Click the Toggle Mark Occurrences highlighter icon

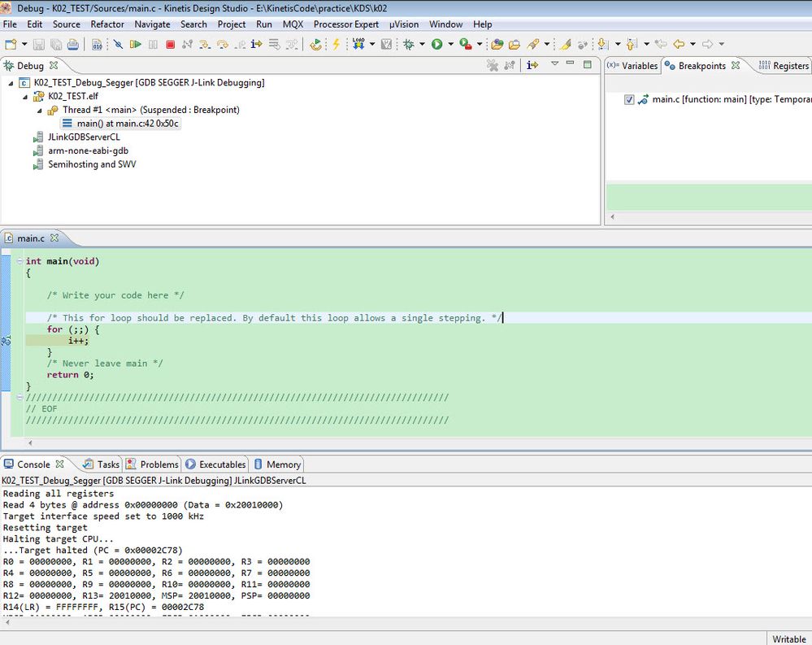(x=566, y=45)
